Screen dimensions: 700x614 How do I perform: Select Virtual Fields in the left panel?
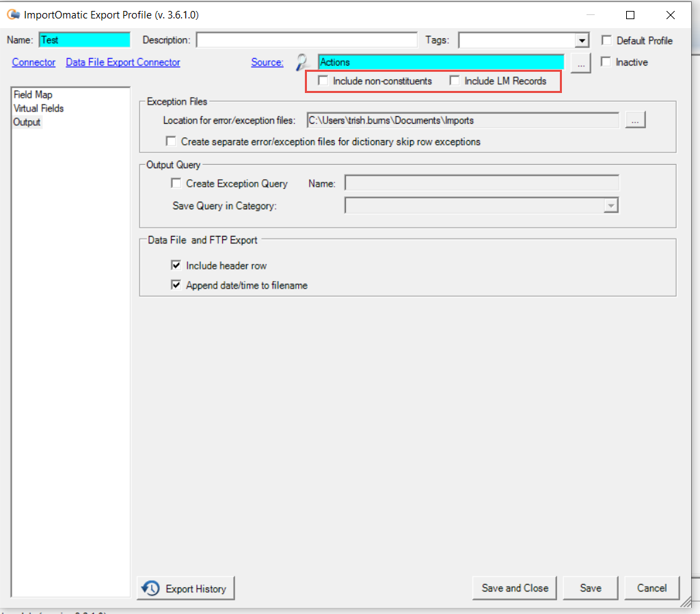coord(38,108)
